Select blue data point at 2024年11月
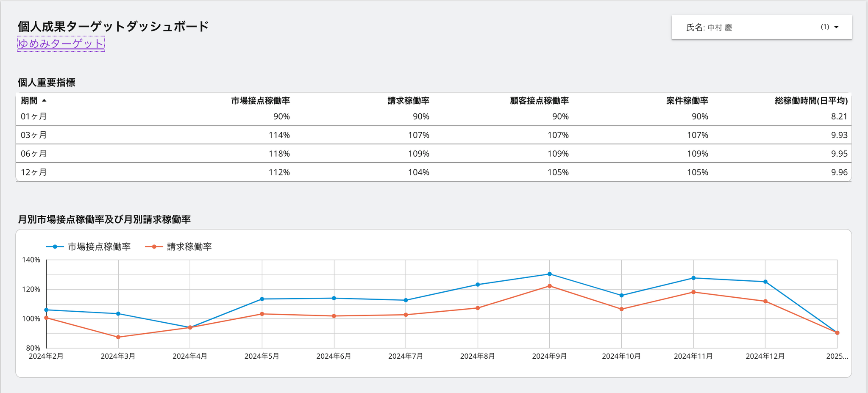 click(693, 278)
